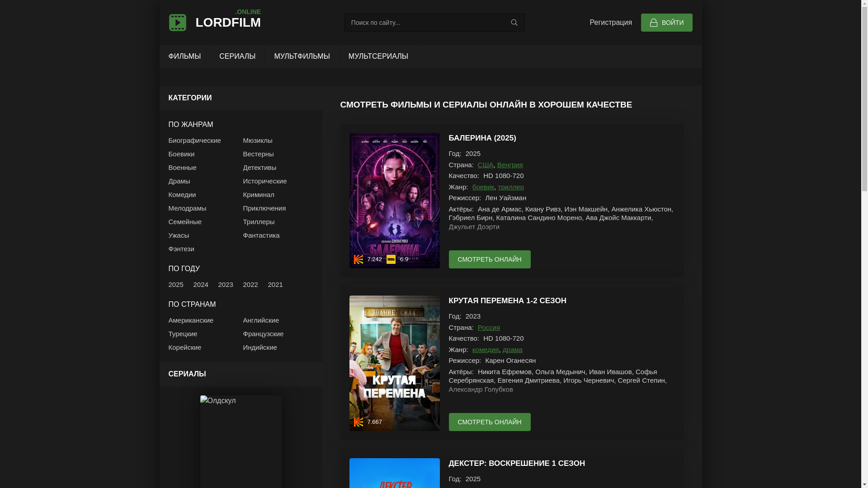This screenshot has width=868, height=488.
Task: Open Крутая перемена 1-2 сезон title
Action: [x=507, y=301]
